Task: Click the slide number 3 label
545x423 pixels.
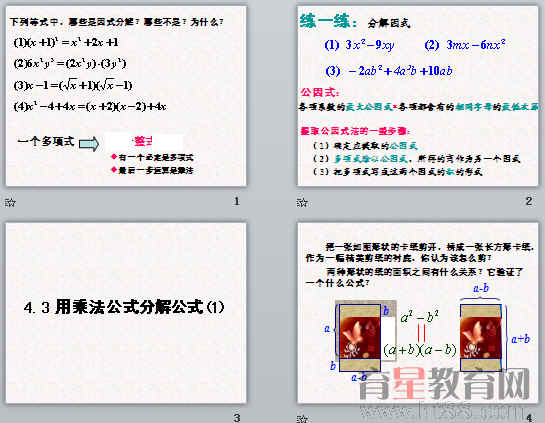Action: pyautogui.click(x=237, y=417)
